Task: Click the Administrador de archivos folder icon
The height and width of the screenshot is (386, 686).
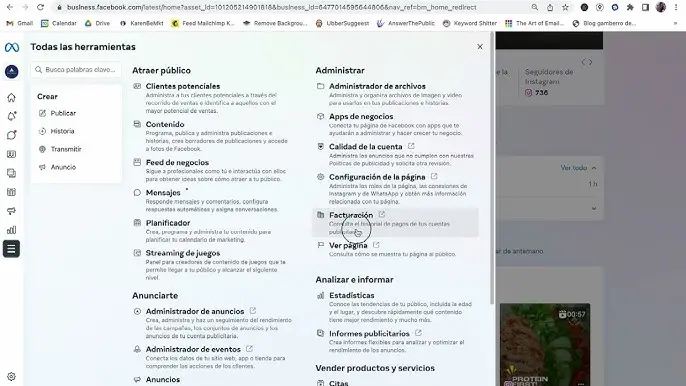Action: coord(321,86)
